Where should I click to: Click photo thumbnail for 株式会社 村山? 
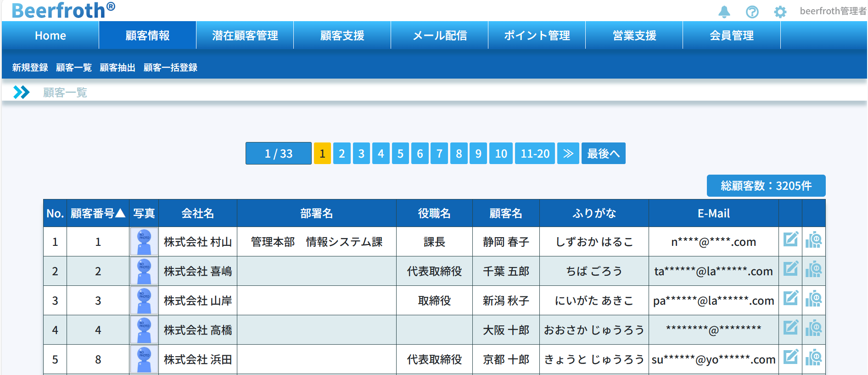click(x=144, y=242)
